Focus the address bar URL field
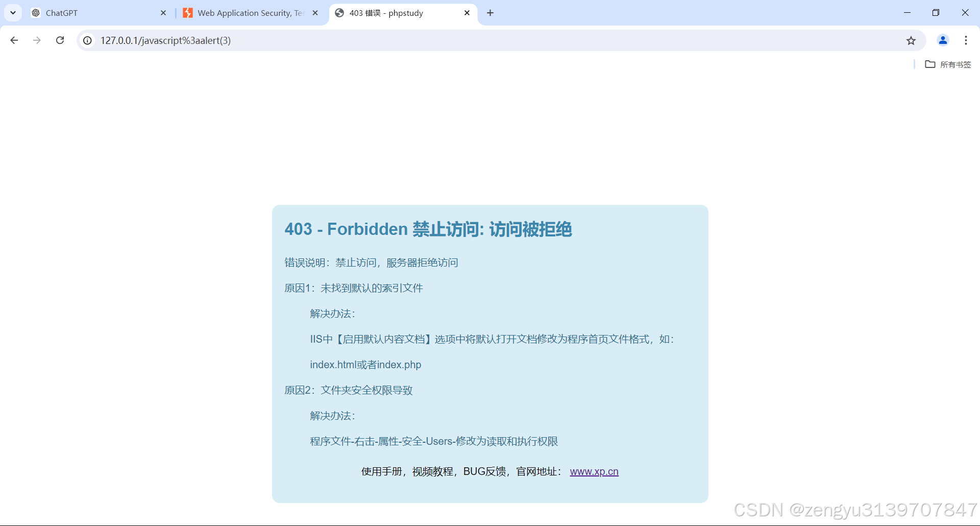980x526 pixels. [x=500, y=40]
